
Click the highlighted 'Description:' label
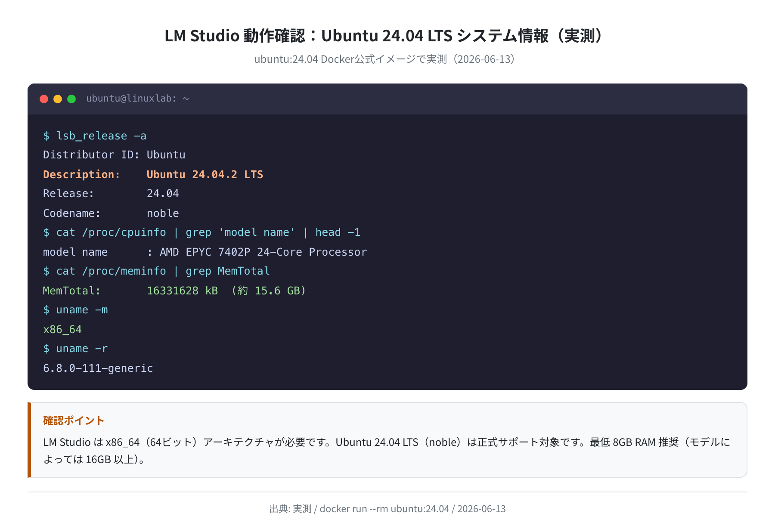point(81,174)
